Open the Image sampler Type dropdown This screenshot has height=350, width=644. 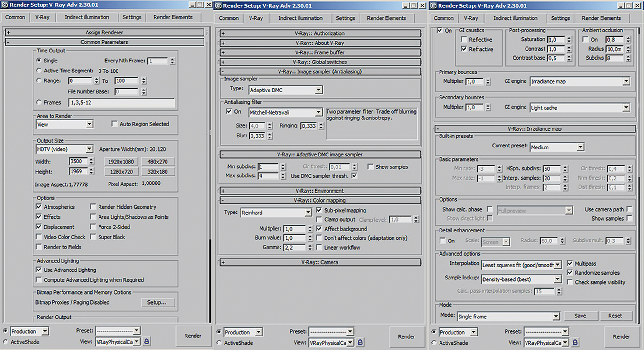[318, 90]
